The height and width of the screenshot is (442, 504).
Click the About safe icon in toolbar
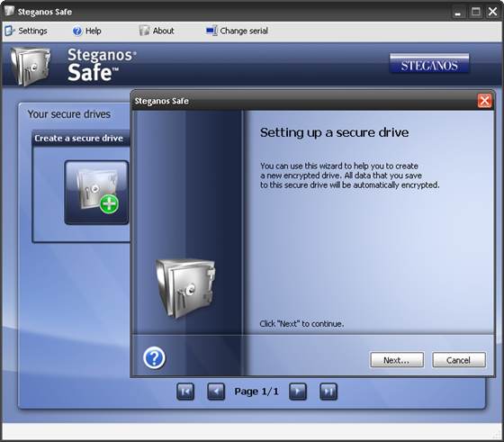click(144, 31)
